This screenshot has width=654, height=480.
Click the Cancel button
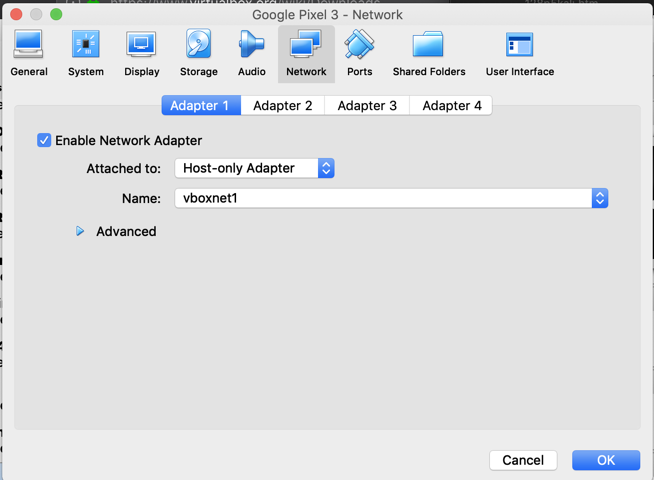(x=523, y=460)
